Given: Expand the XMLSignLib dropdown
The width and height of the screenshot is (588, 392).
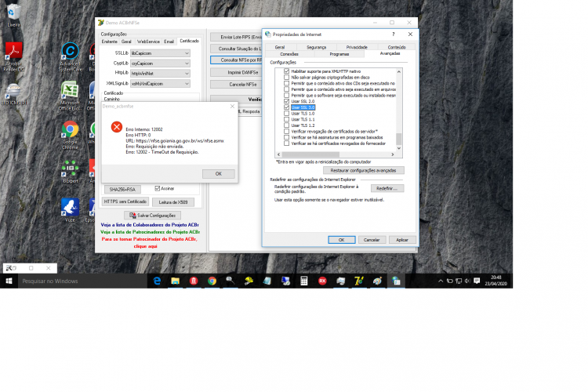Looking at the screenshot, I should coord(160,84).
